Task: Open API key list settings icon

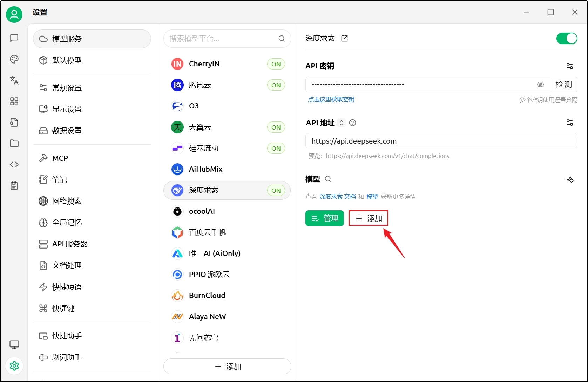Action: coord(570,66)
